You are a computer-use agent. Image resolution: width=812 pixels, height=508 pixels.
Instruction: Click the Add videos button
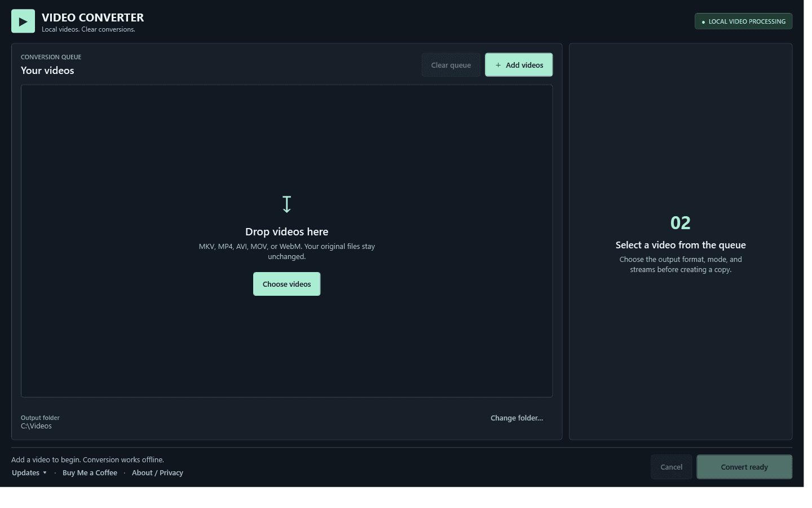point(519,65)
